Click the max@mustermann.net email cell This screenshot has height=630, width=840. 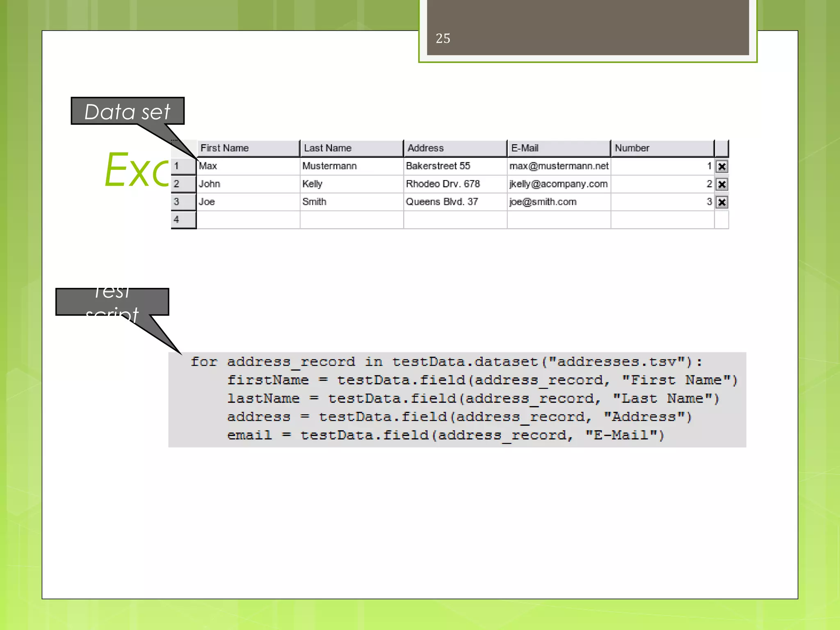559,166
